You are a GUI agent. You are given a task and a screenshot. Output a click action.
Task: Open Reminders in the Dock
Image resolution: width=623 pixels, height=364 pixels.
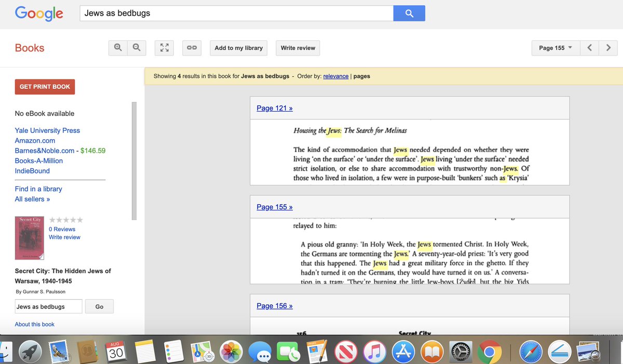[x=173, y=353]
